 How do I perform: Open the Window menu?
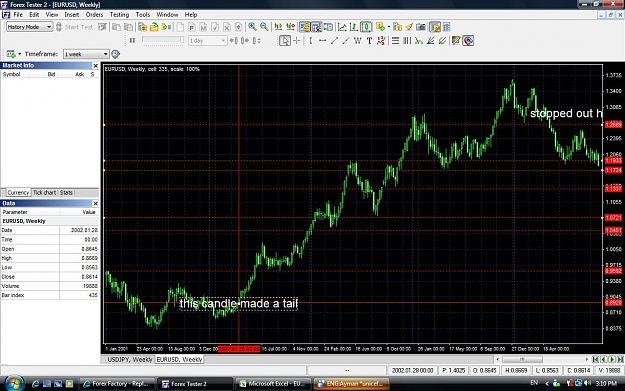tap(167, 15)
